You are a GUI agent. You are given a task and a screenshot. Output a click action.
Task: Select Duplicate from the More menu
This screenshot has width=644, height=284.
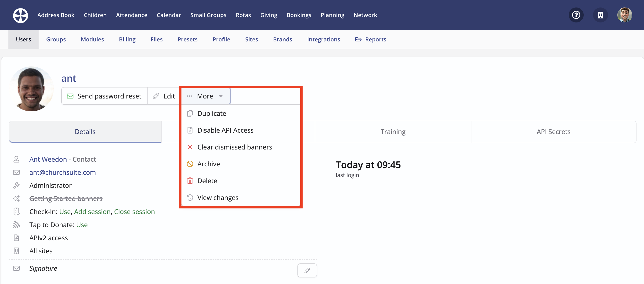[241, 113]
